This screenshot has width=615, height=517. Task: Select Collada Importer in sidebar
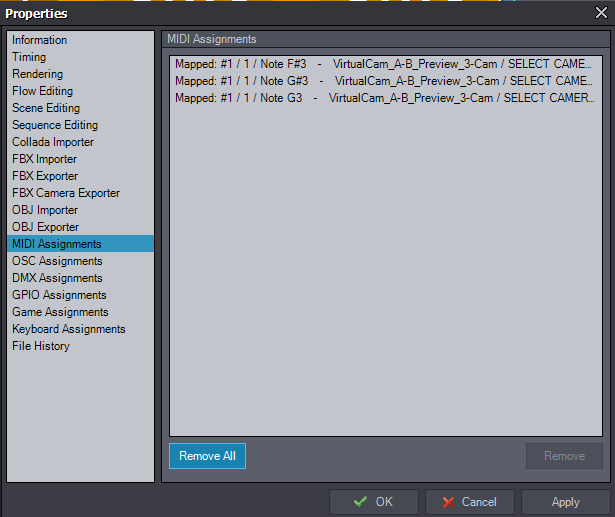point(51,142)
